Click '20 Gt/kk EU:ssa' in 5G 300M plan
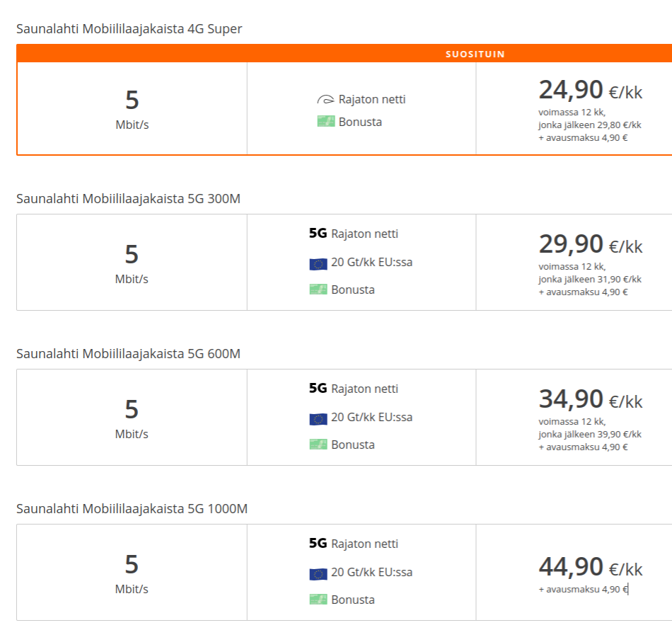 [x=371, y=262]
